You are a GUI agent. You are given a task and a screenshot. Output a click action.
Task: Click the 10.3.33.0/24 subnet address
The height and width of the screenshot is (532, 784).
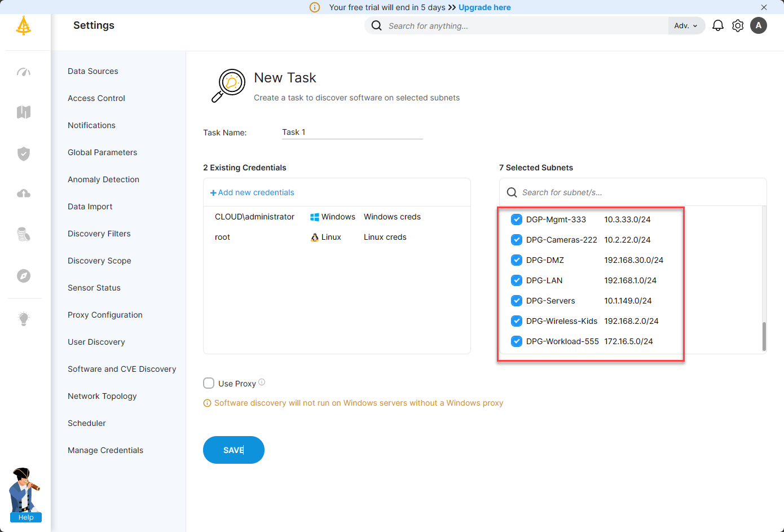[628, 219]
